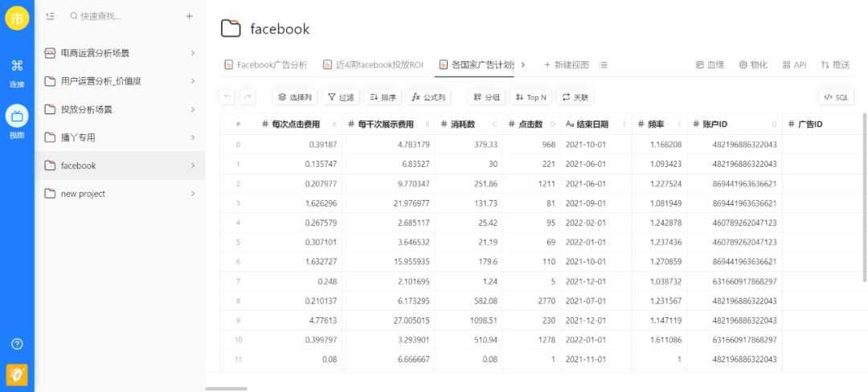Switch to Facebook广告分析 tab
The image size is (868, 392).
pyautogui.click(x=266, y=65)
